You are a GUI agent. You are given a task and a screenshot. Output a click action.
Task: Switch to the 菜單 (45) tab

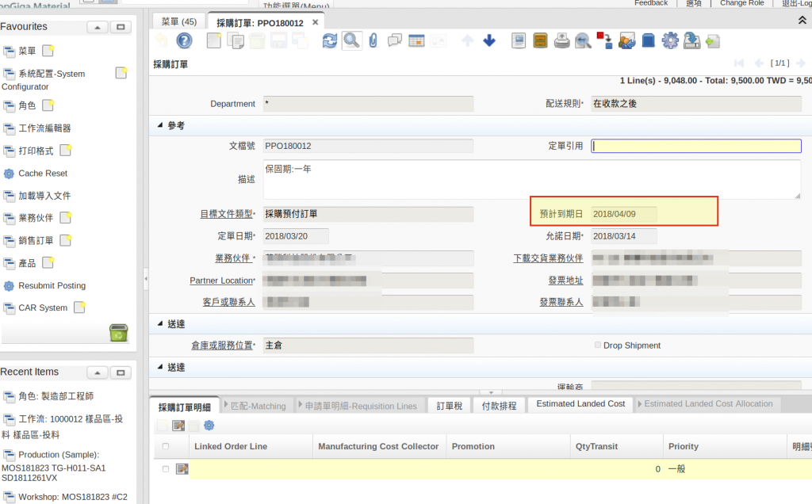pyautogui.click(x=178, y=21)
